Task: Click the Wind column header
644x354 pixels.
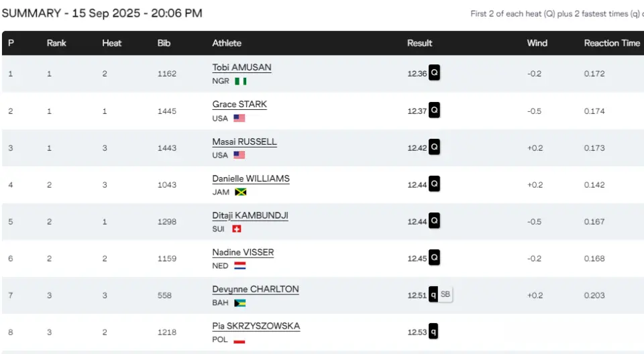Action: pyautogui.click(x=537, y=43)
